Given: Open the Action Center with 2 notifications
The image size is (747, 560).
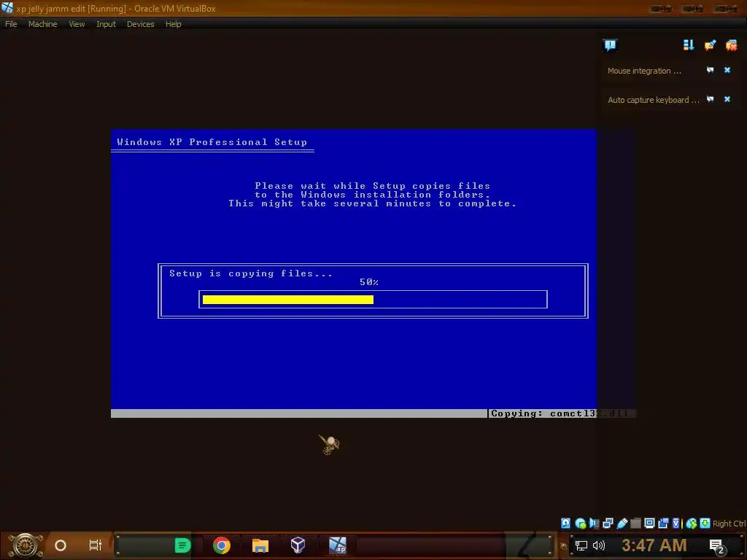Looking at the screenshot, I should coord(718,546).
